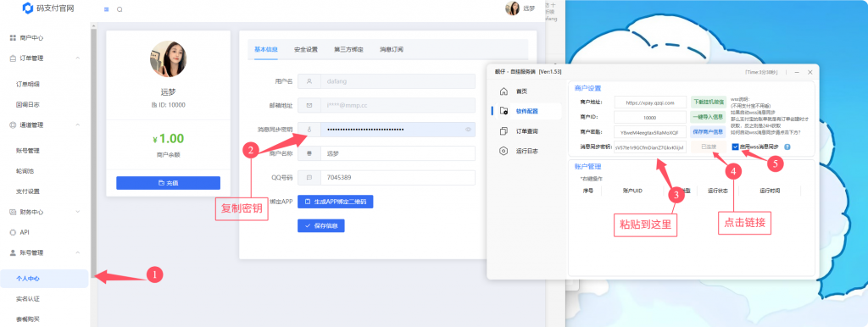Click the 运行时间 column header
This screenshot has height=327, width=868.
[770, 191]
